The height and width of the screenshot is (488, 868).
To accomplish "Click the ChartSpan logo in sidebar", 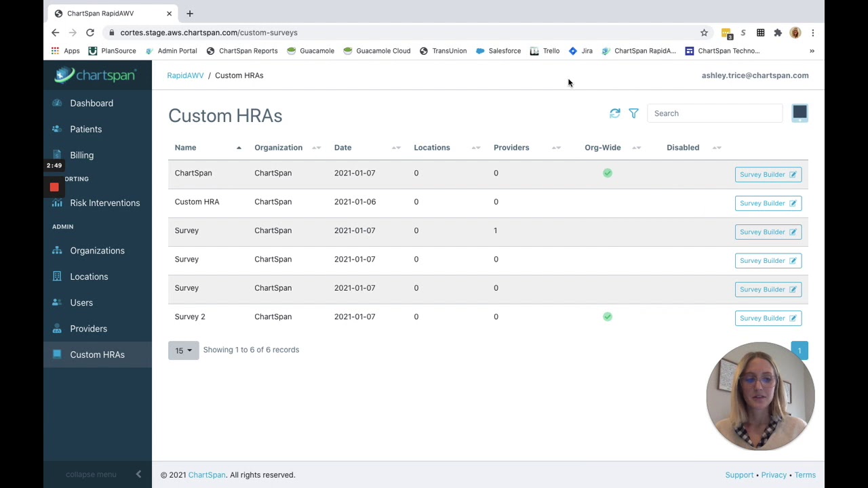I will coord(96,75).
